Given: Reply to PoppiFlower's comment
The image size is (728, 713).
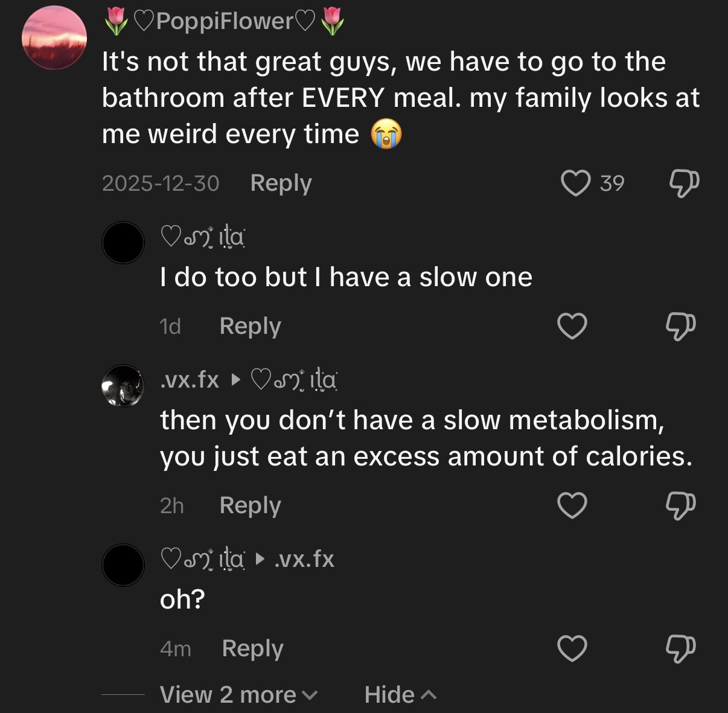Looking at the screenshot, I should [x=281, y=182].
